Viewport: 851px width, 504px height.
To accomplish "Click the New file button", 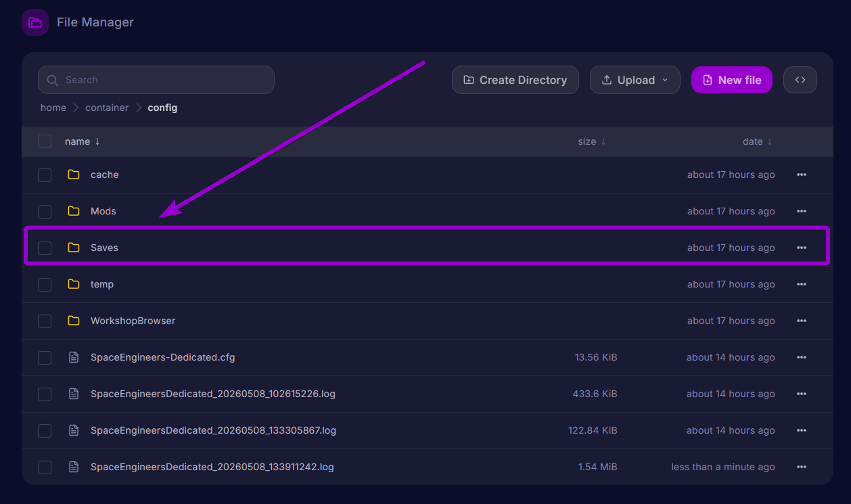I will 732,80.
